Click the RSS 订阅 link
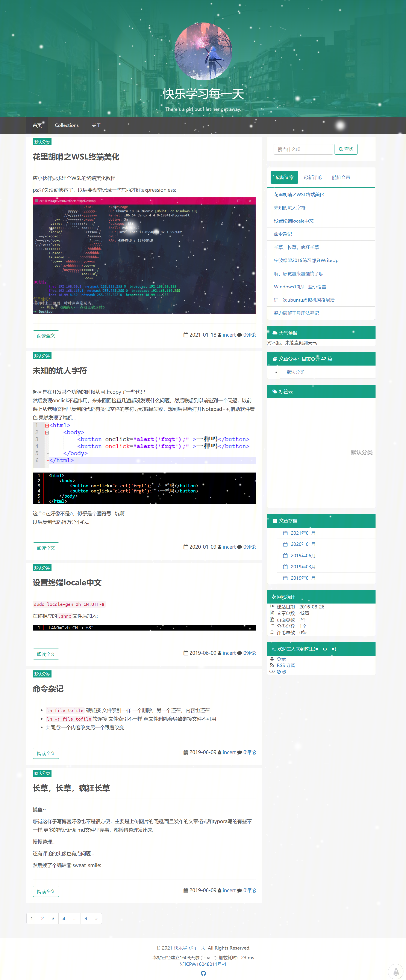The image size is (406, 980). [x=286, y=665]
